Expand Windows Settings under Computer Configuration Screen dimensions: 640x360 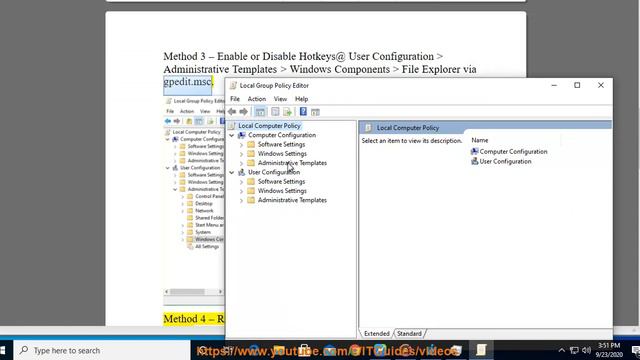coord(241,154)
